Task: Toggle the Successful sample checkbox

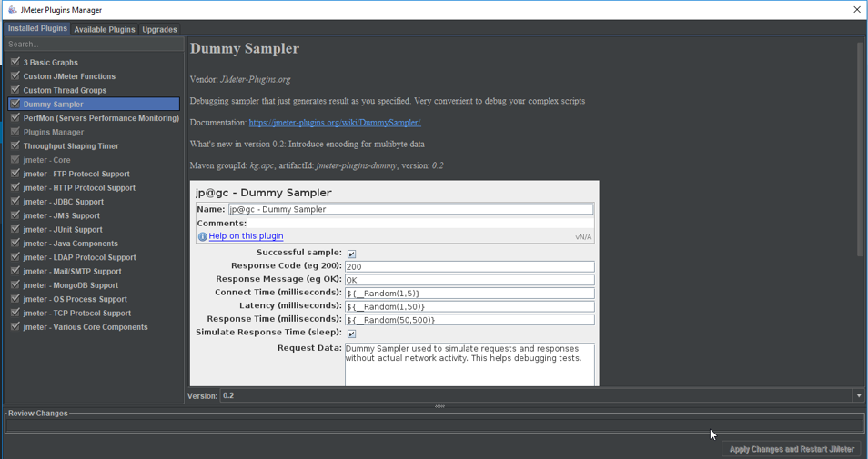Action: (x=351, y=254)
